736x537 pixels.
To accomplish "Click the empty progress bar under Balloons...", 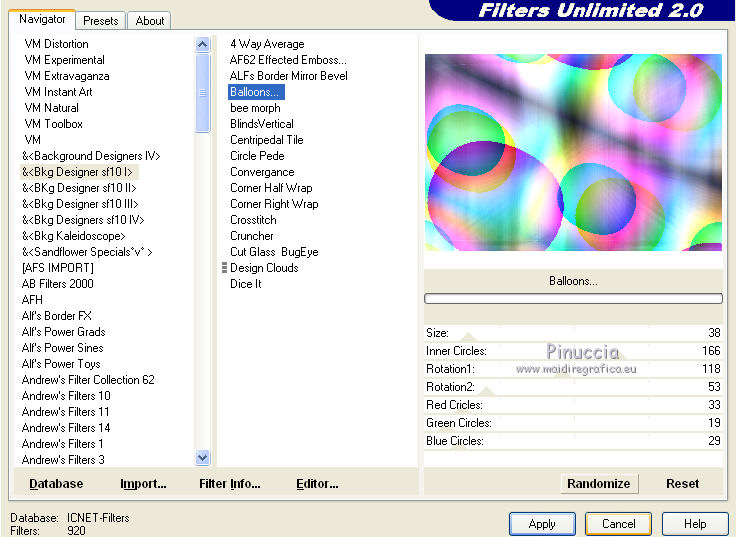I will 573,299.
